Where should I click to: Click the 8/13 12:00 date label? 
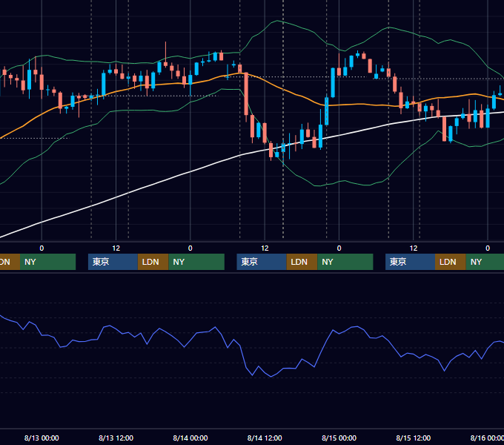116,438
